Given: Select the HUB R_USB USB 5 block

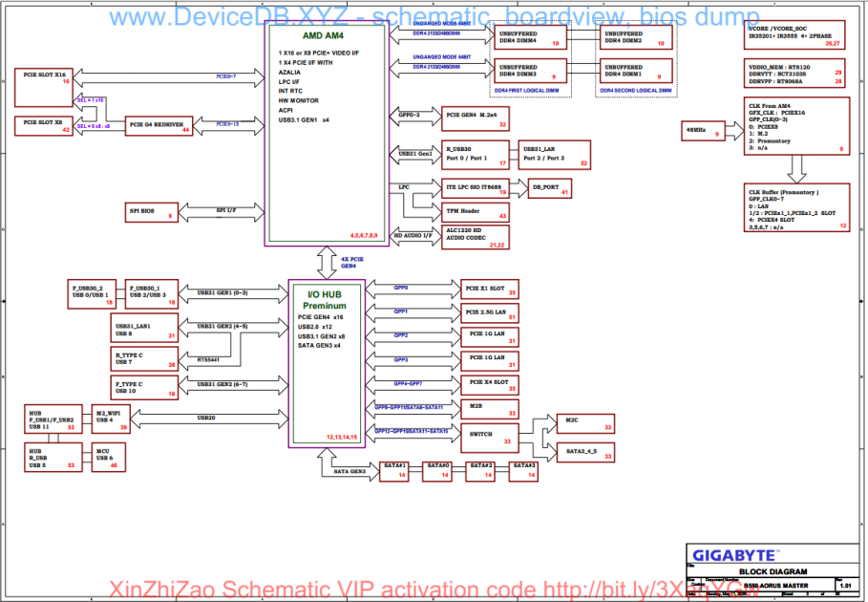Looking at the screenshot, I should 53,458.
